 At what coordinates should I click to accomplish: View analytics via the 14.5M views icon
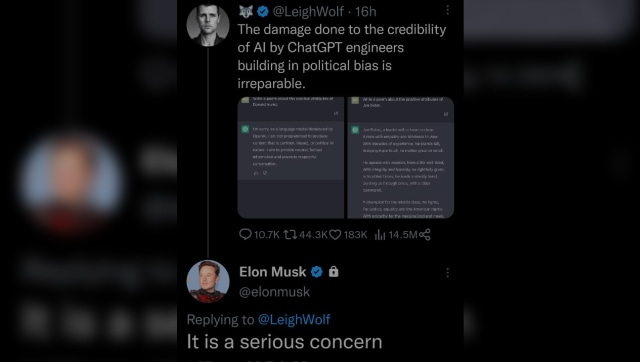pyautogui.click(x=380, y=235)
